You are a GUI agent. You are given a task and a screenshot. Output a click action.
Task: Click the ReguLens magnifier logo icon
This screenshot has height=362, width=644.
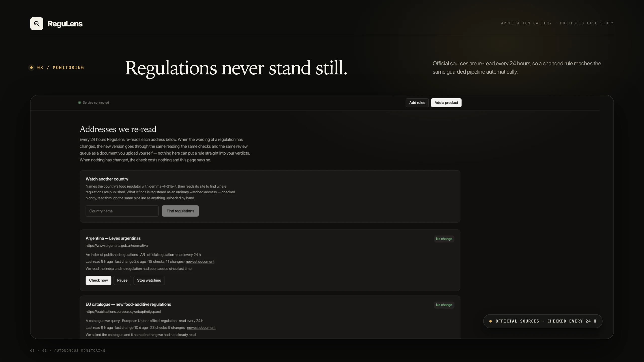(37, 24)
